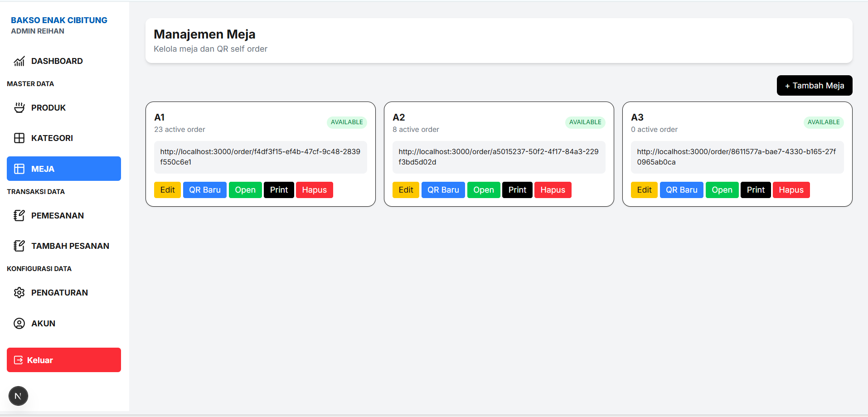Open the Akun menu item
This screenshot has height=417, width=868.
tap(64, 324)
